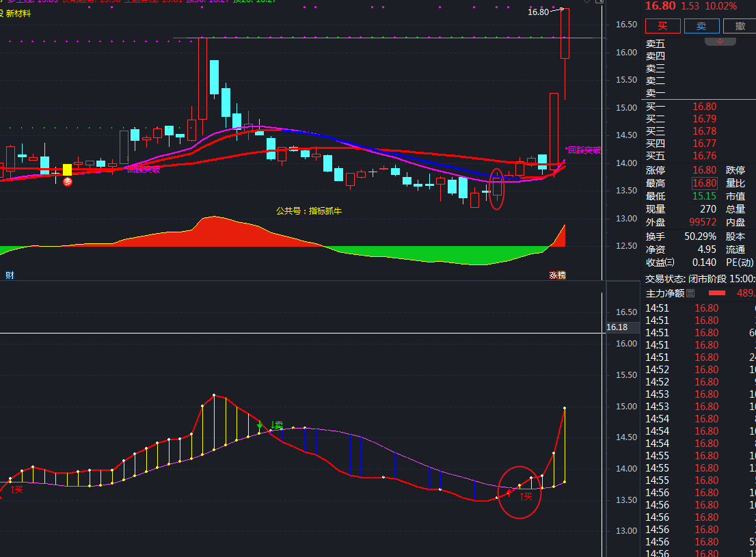
Task: Click the 市值 label
Action: [735, 196]
